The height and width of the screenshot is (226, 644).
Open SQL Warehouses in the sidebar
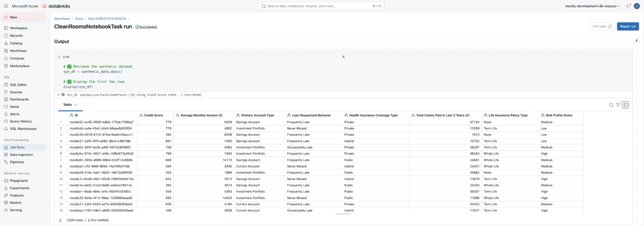coord(23,129)
